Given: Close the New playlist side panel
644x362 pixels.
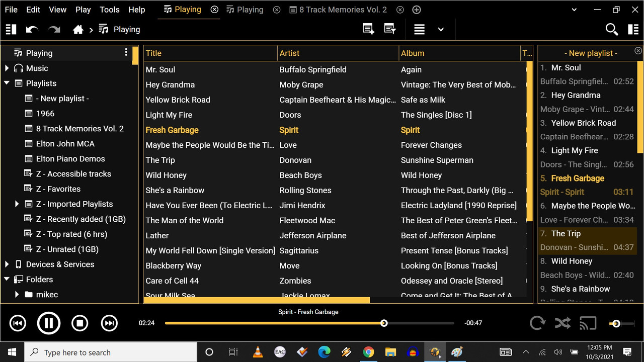Looking at the screenshot, I should 638,51.
